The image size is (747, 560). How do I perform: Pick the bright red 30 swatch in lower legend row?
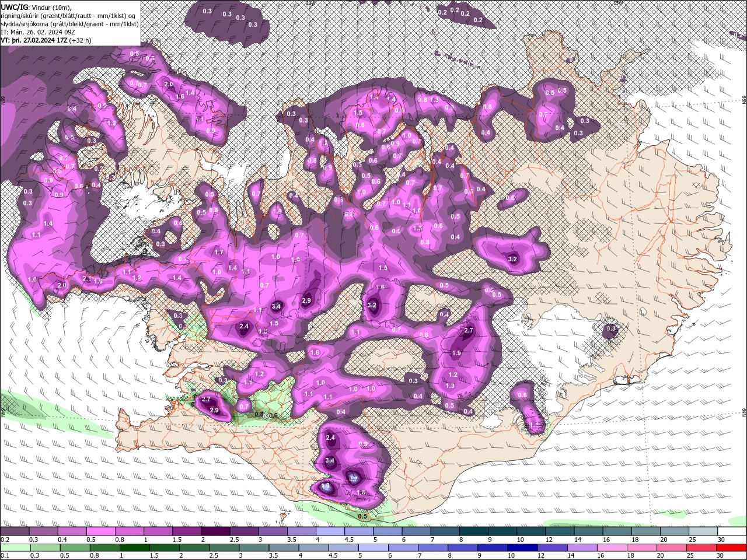(731, 547)
